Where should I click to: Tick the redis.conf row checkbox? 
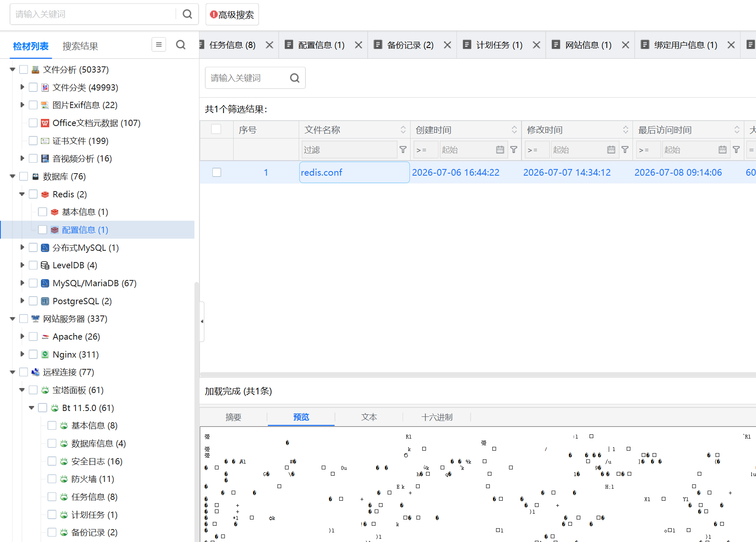(217, 172)
